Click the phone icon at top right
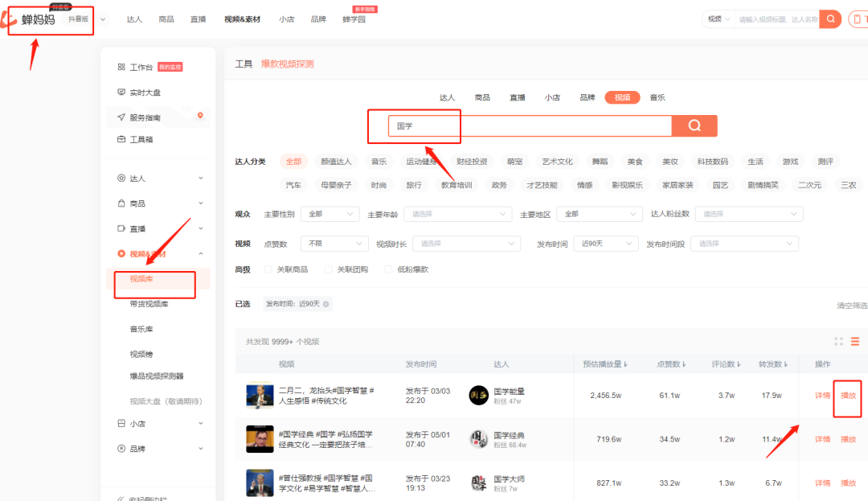868x501 pixels. [858, 18]
